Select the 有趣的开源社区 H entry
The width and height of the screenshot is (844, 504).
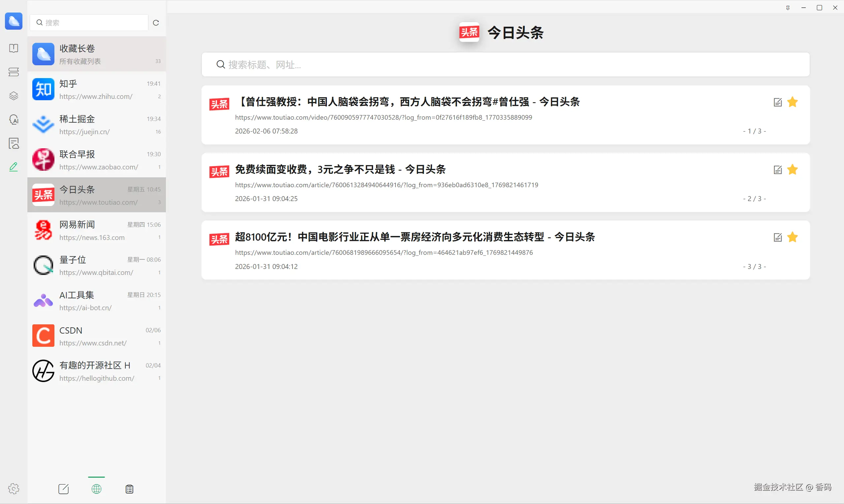tap(97, 371)
